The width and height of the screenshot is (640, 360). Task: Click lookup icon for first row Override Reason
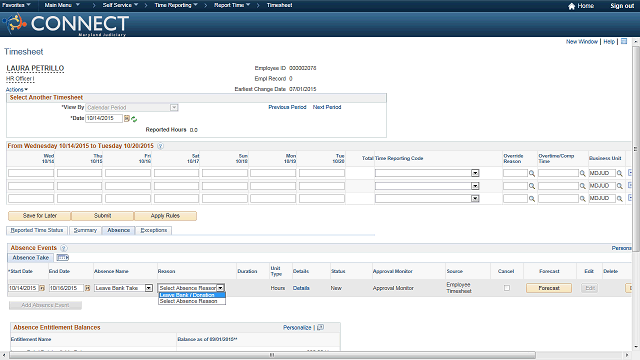(532, 173)
